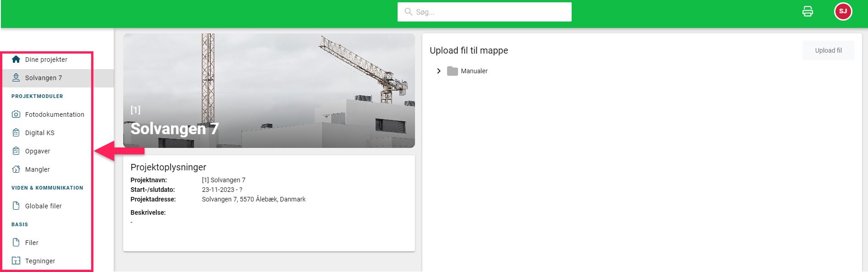Expand the Manualer folder chevron
This screenshot has width=868, height=272.
pos(439,71)
